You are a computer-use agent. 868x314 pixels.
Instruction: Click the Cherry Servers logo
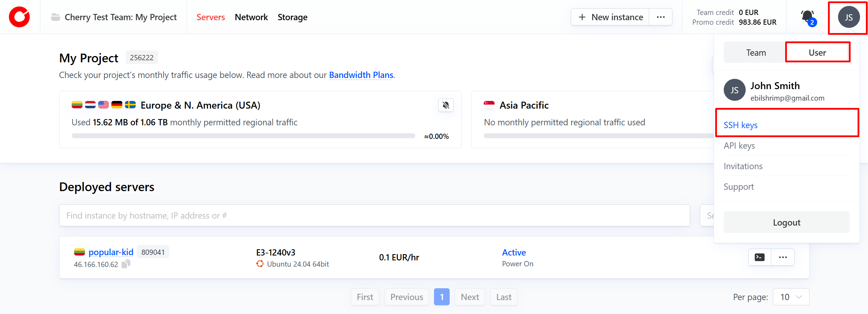click(19, 17)
